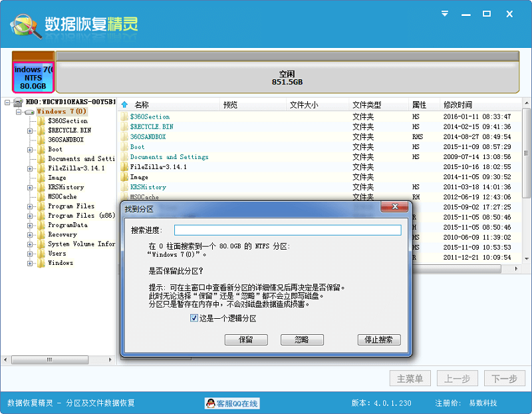Expand the Program Files tree node
532x414 pixels.
pyautogui.click(x=30, y=206)
